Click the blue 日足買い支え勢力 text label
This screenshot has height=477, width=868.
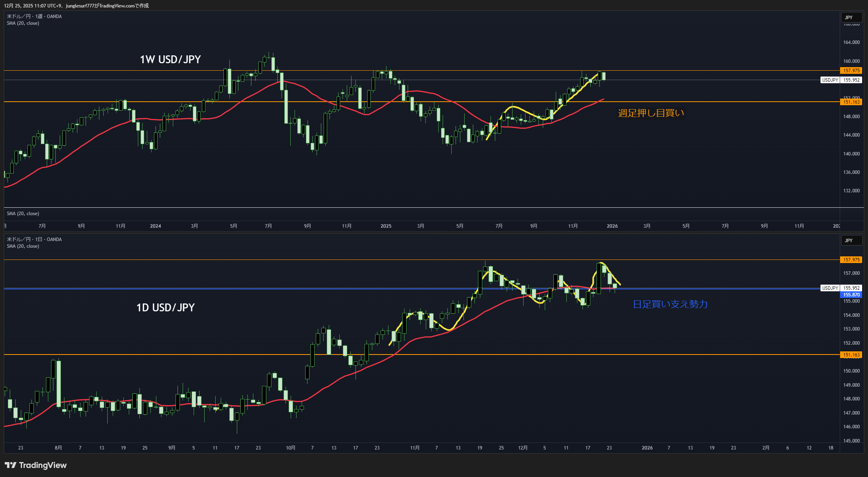(670, 304)
